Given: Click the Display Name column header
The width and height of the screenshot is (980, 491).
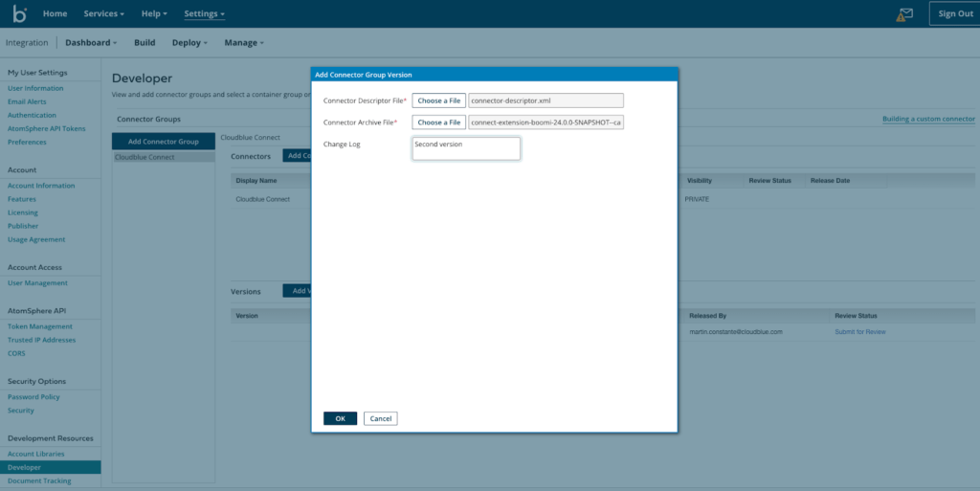Looking at the screenshot, I should click(256, 181).
